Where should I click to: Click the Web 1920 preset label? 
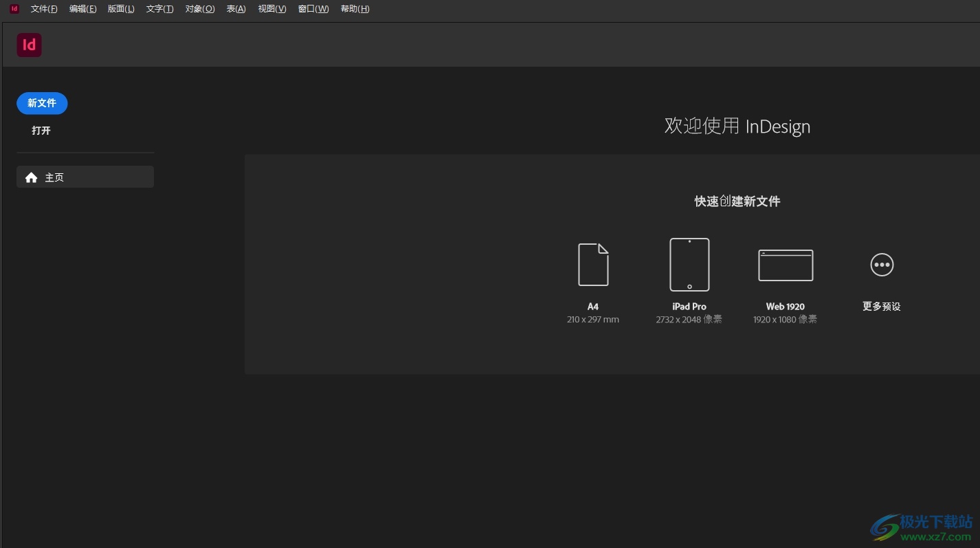point(786,307)
